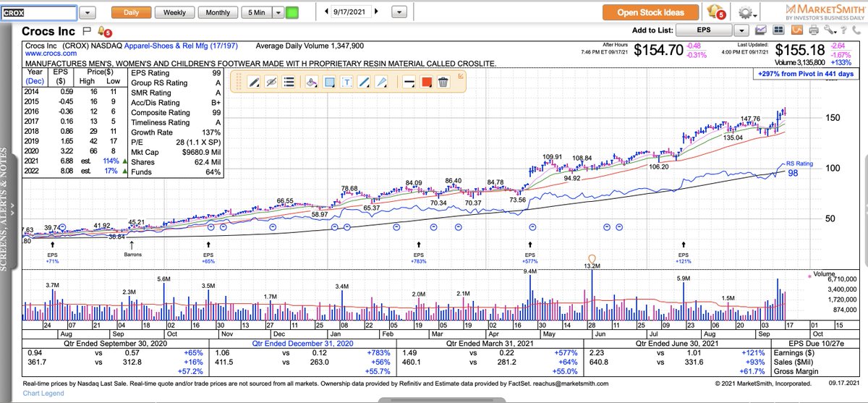Click the pink Volume legend marker

point(810,276)
